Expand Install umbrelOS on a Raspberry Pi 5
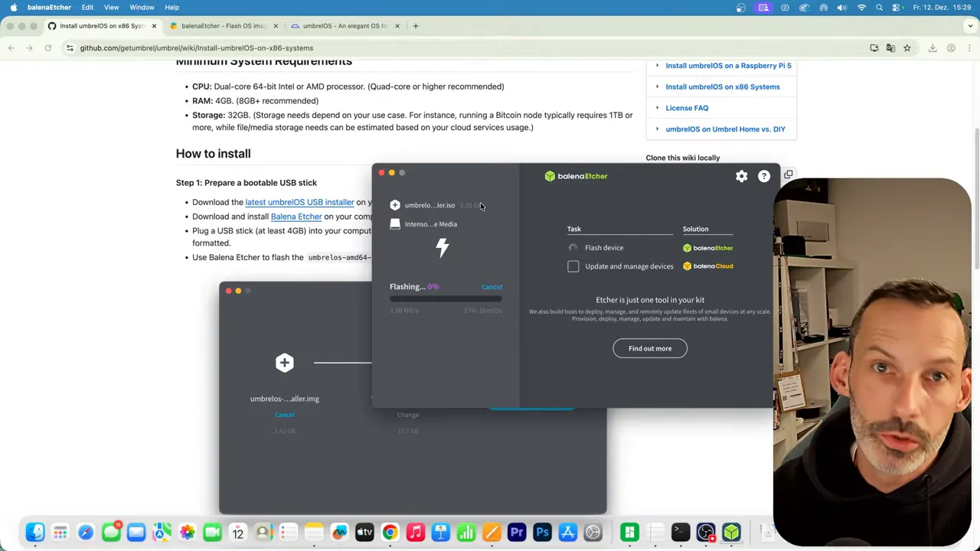Screen dimensions: 980x551 point(727,66)
